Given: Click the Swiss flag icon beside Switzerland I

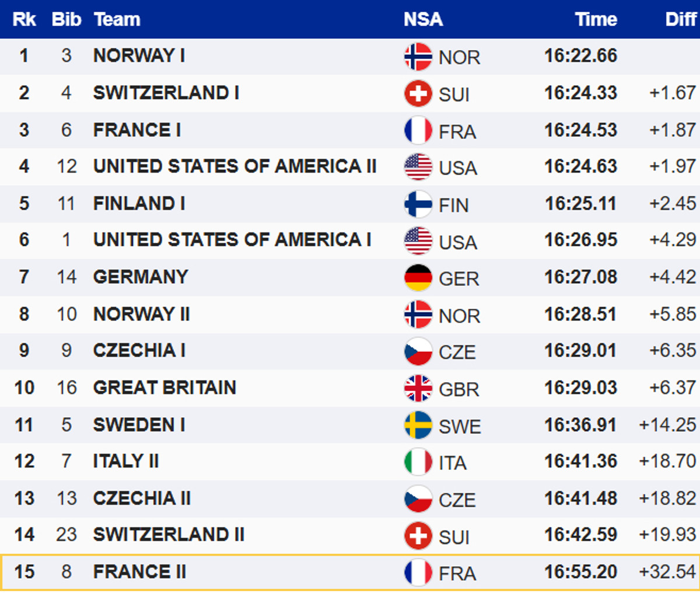Looking at the screenshot, I should pyautogui.click(x=418, y=93).
